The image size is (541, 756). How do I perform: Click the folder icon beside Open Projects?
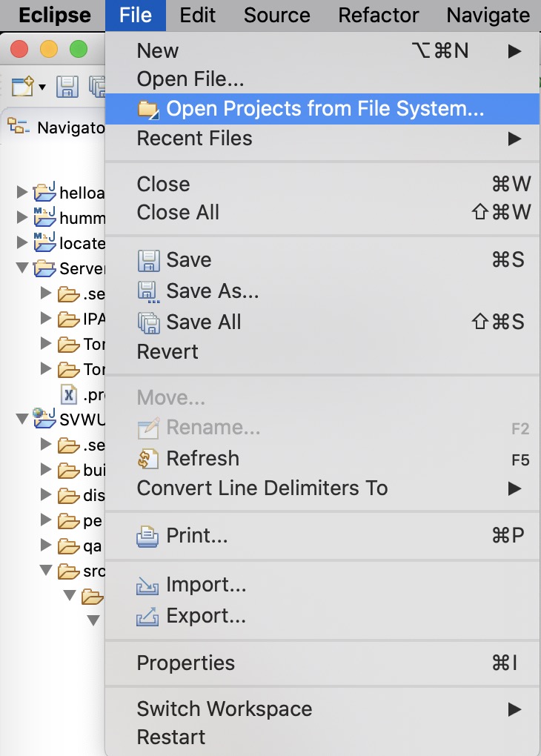[x=148, y=110]
